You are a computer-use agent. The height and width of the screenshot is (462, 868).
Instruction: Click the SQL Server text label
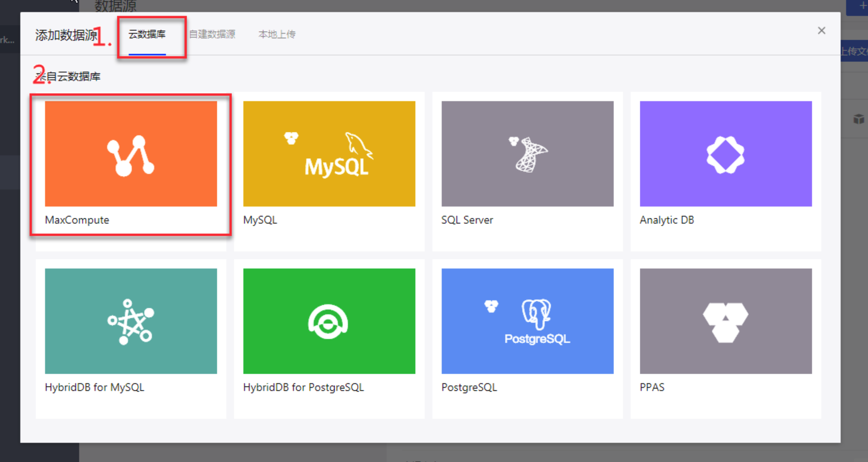tap(467, 220)
